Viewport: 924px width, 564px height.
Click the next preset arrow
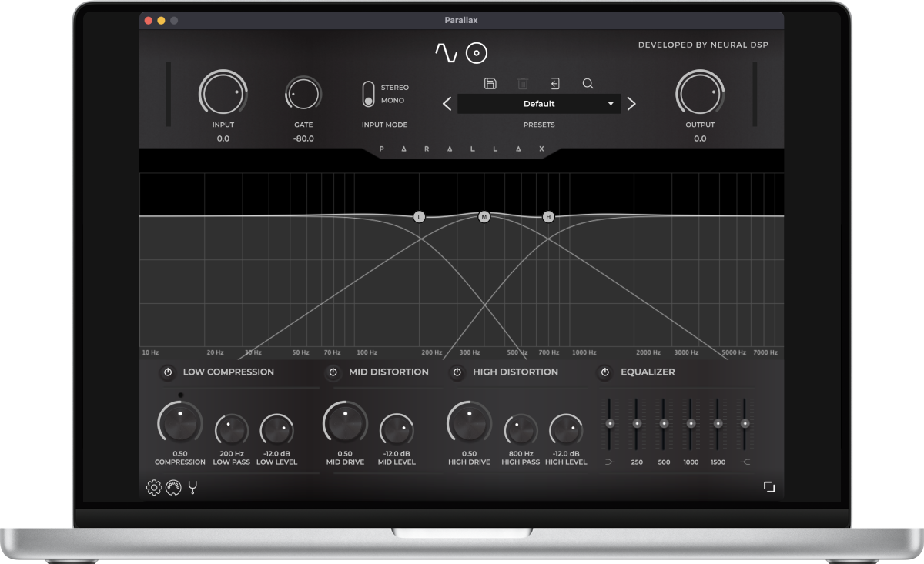coord(631,102)
